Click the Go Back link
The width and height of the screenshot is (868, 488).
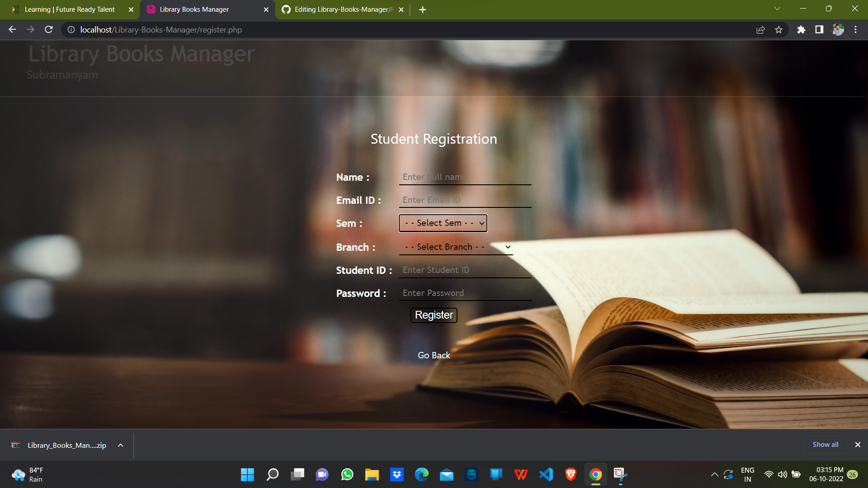click(x=434, y=355)
